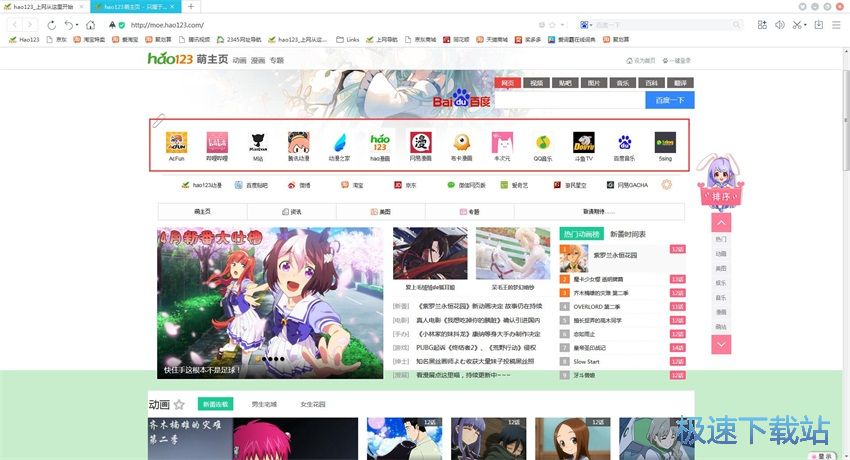Click pink up chevron in side navigation

[721, 223]
